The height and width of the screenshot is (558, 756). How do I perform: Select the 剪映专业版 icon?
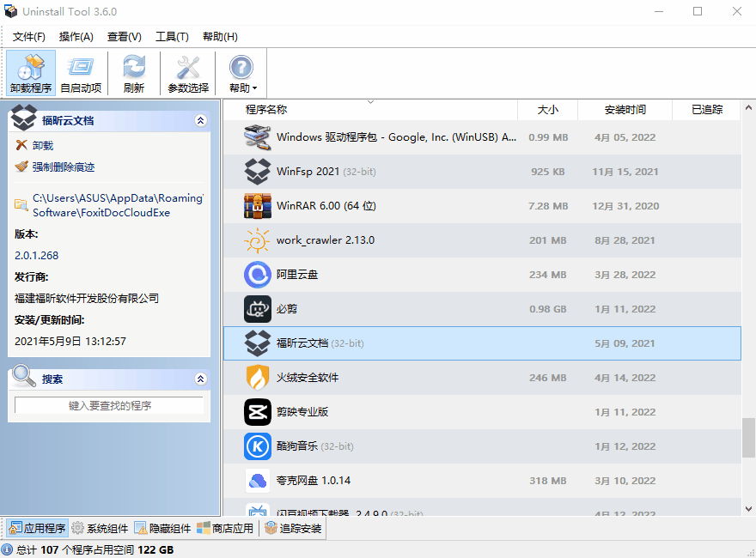(257, 412)
